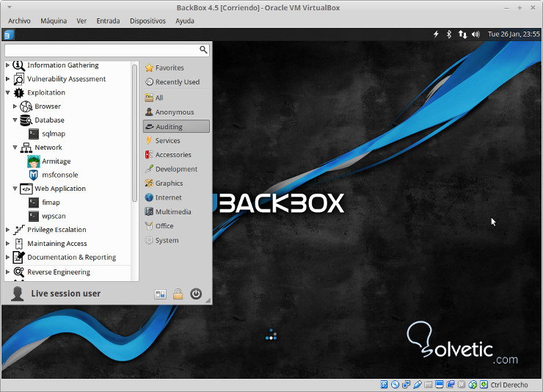Open the Máquina menu
This screenshot has width=543, height=392.
[x=54, y=21]
